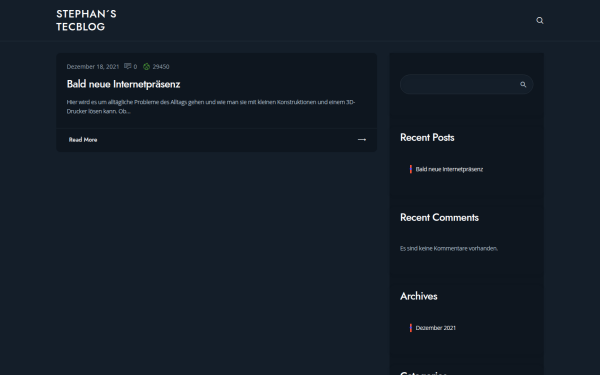Screen dimensions: 600x375
Task: Click the Recent Posts heading
Action: [x=427, y=138]
